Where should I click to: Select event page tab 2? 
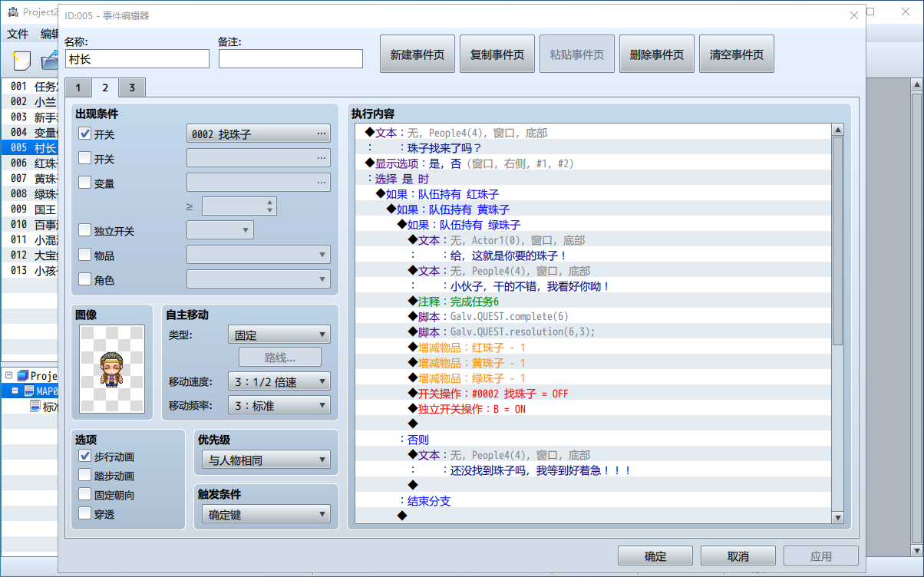105,87
